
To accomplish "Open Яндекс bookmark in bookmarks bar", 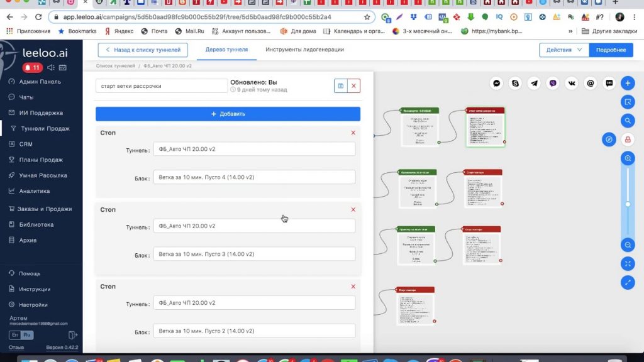I will click(x=119, y=31).
